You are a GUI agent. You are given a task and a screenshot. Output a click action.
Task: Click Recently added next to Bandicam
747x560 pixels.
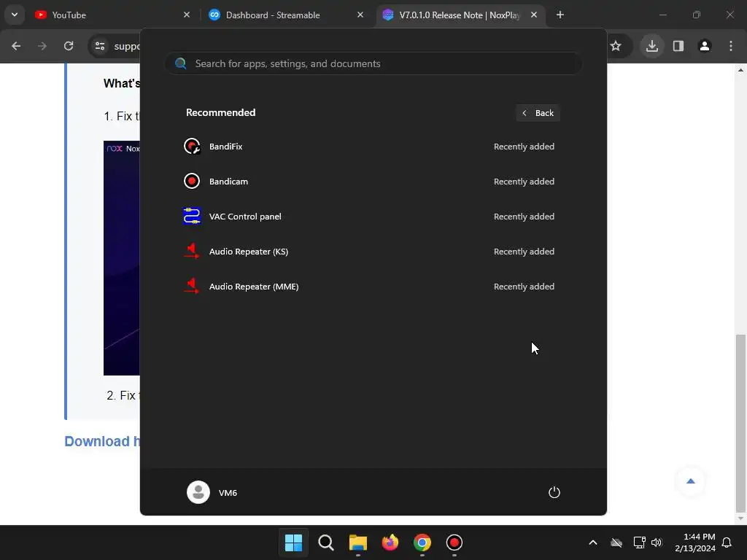[524, 182]
